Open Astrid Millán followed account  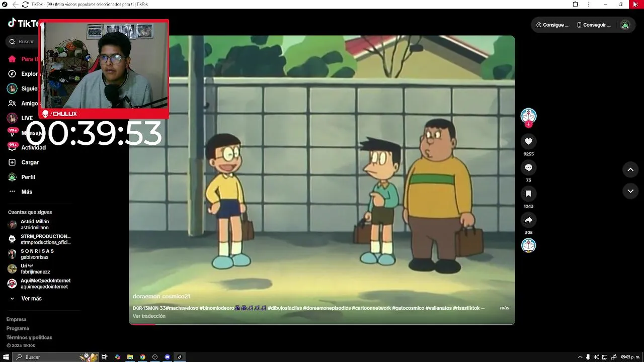coord(35,224)
